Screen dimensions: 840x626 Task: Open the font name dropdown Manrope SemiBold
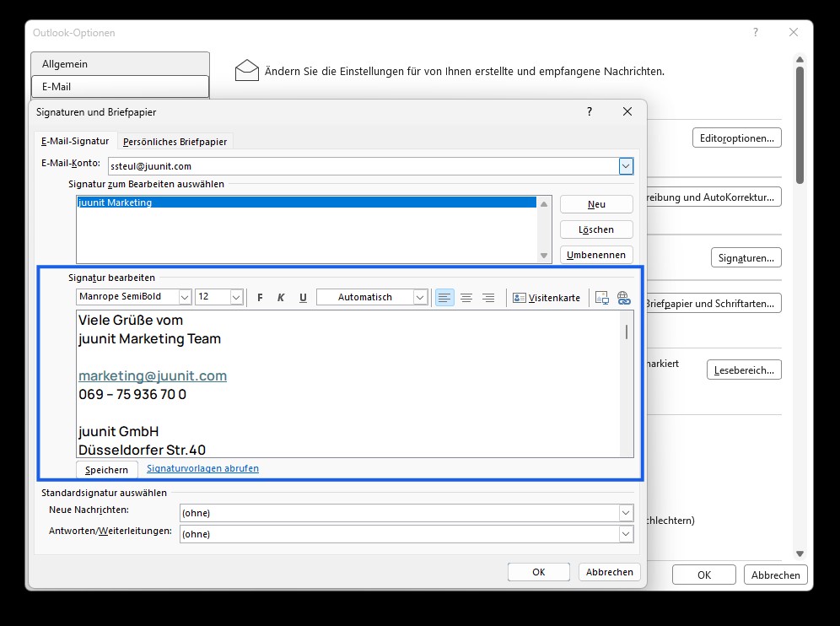[x=185, y=297]
